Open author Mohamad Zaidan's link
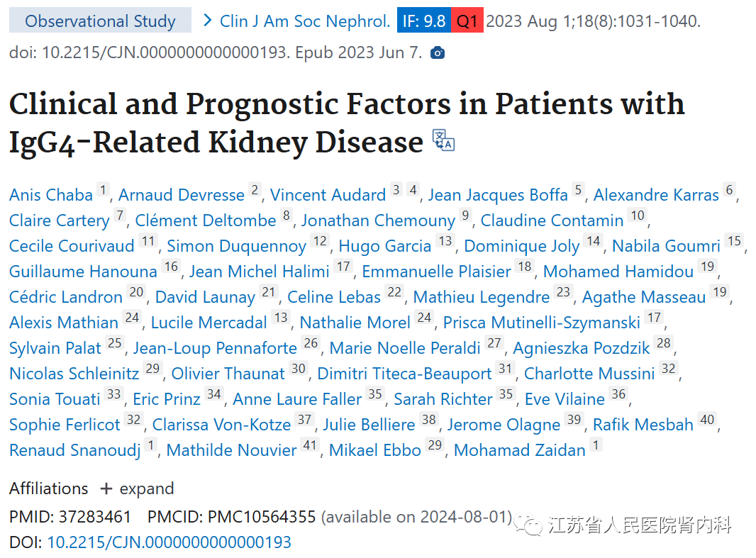 [x=520, y=450]
